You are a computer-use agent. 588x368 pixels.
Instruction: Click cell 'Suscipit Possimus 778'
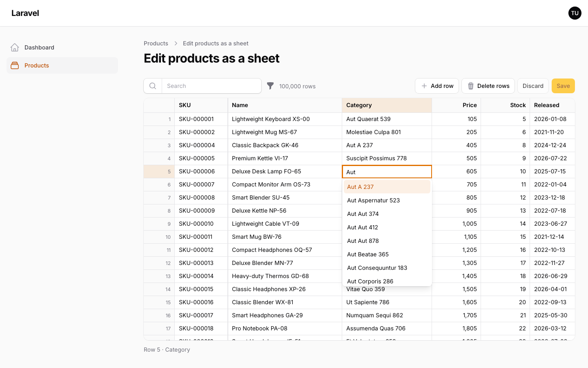387,158
